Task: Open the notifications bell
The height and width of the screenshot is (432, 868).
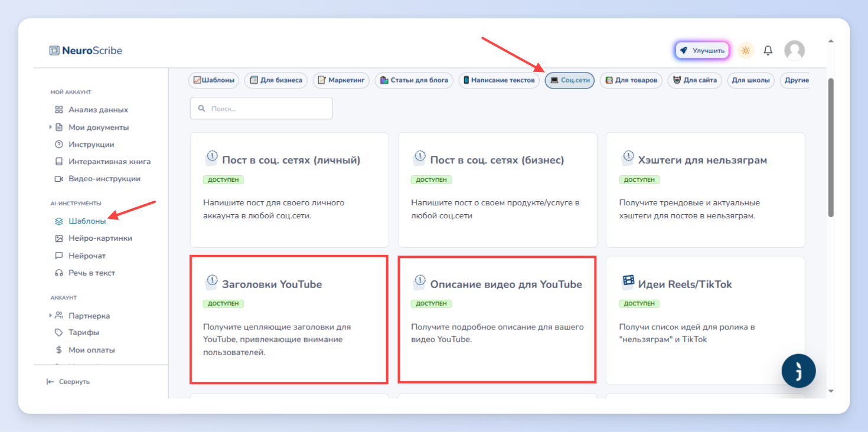Action: [x=768, y=51]
